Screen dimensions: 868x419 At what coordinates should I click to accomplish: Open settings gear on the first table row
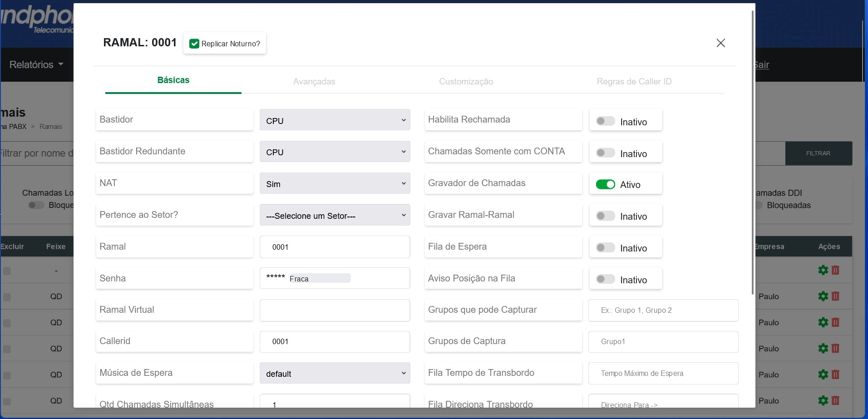[x=824, y=270]
